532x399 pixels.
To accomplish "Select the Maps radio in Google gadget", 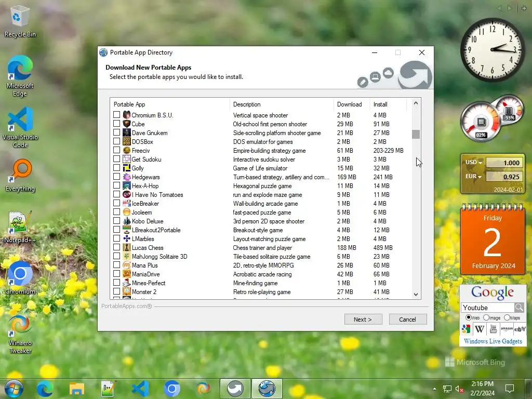I will [x=507, y=317].
